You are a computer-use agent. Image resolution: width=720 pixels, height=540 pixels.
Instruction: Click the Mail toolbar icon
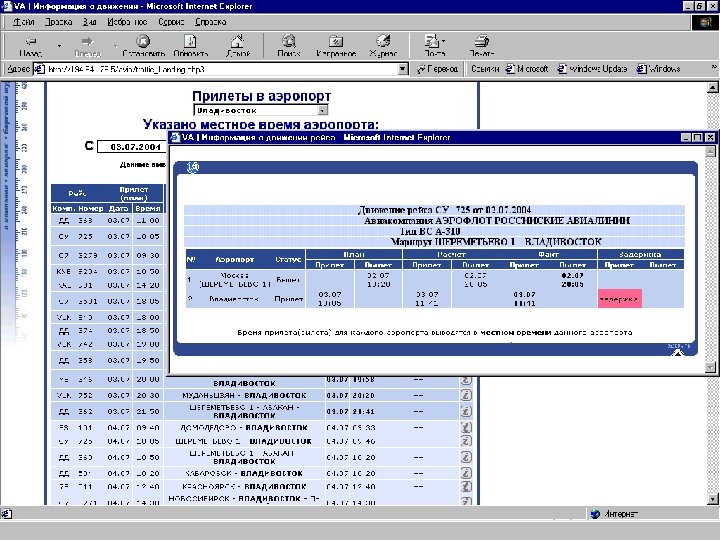(x=432, y=42)
